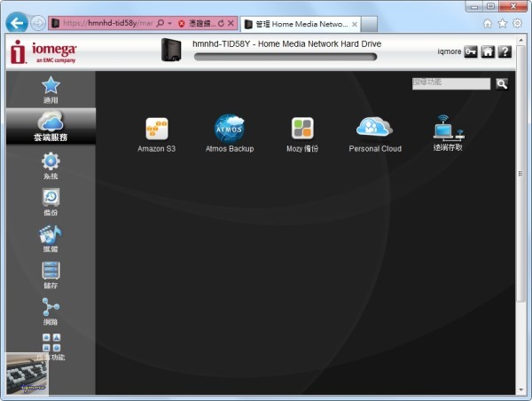Go back with browser back arrow
The height and width of the screenshot is (401, 532).
[17, 23]
